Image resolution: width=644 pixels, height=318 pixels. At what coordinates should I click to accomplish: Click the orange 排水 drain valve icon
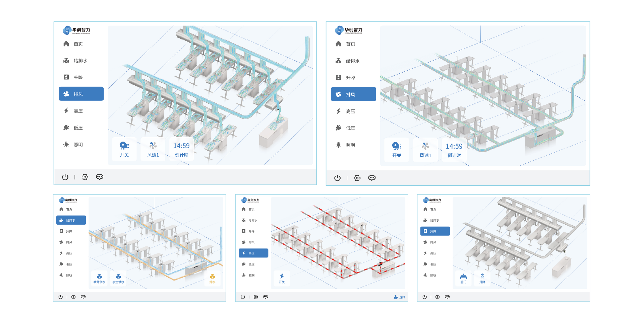pos(212,278)
